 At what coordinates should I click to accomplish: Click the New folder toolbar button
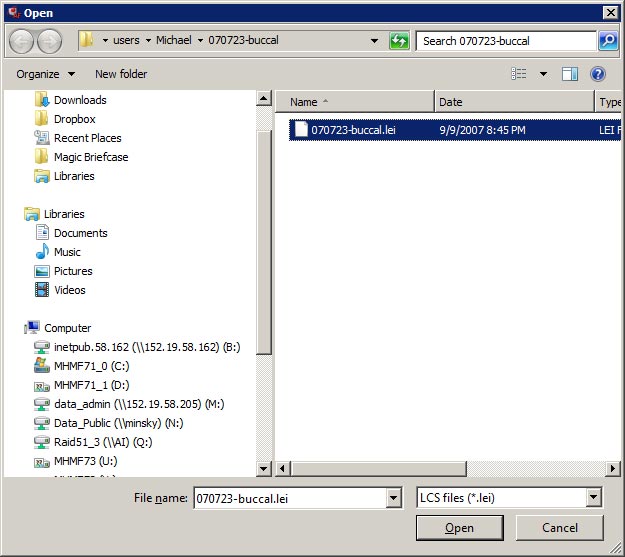point(121,74)
